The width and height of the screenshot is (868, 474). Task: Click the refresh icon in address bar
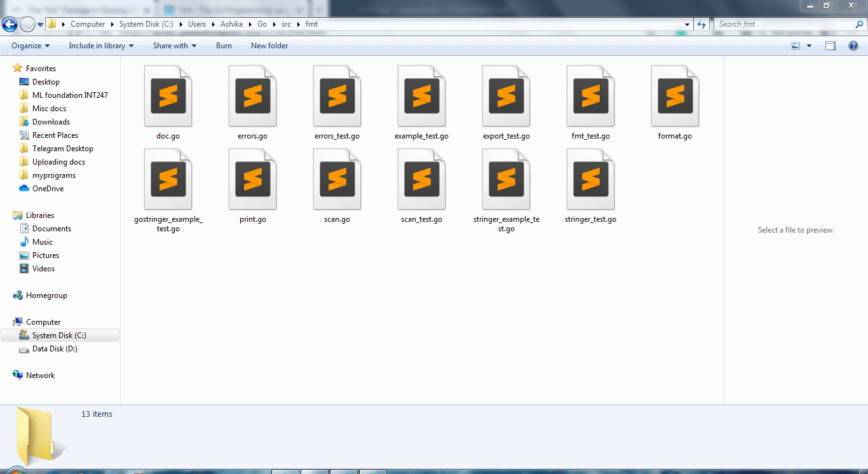(x=700, y=24)
